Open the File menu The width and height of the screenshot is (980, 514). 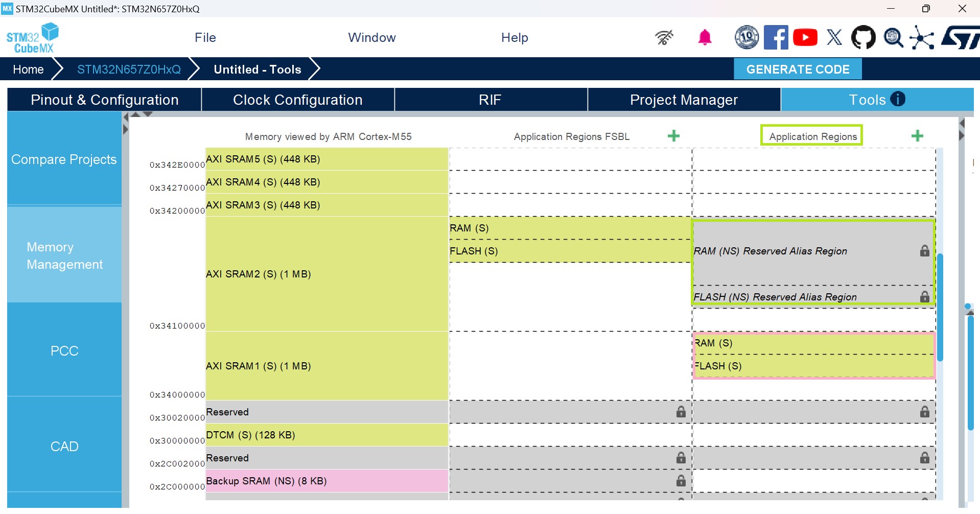[205, 37]
